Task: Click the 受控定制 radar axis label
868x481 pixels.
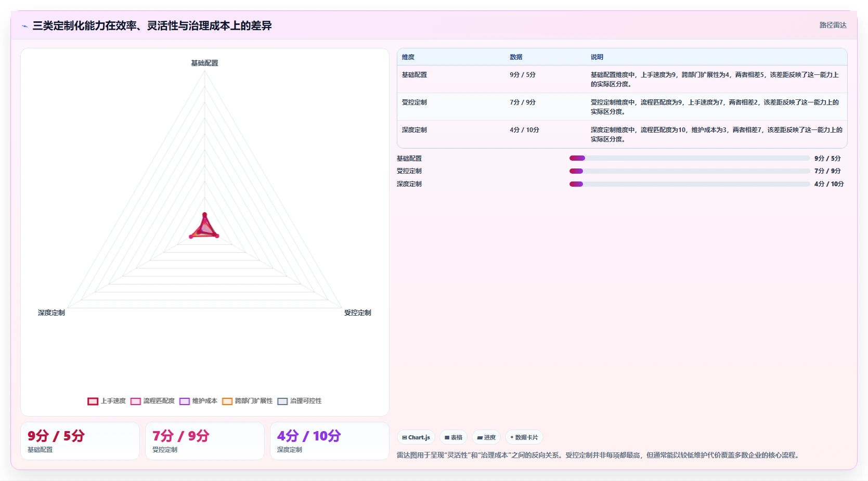Action: [x=358, y=313]
